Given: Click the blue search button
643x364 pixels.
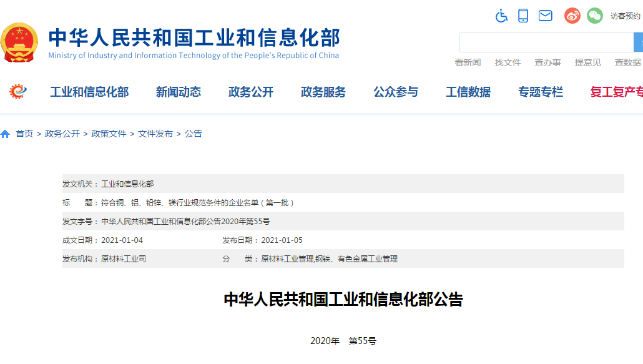Looking at the screenshot, I should [638, 42].
